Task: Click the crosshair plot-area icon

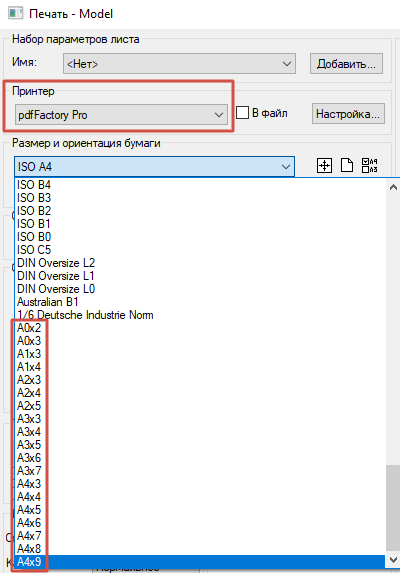Action: tap(324, 166)
